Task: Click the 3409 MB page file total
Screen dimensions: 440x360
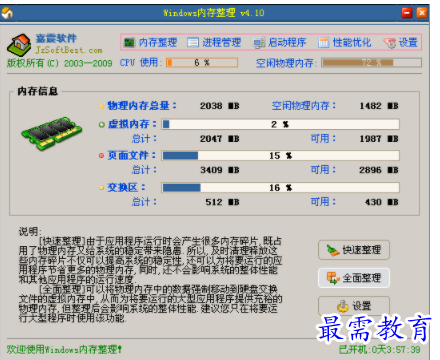Action: point(219,170)
